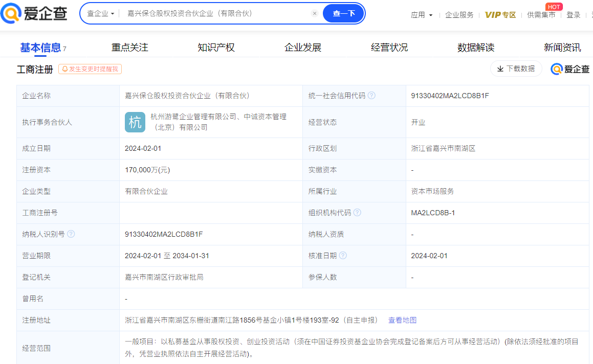Viewport: 593px width, 364px height.
Task: Click 资本市场服务 industry value
Action: coord(432,192)
